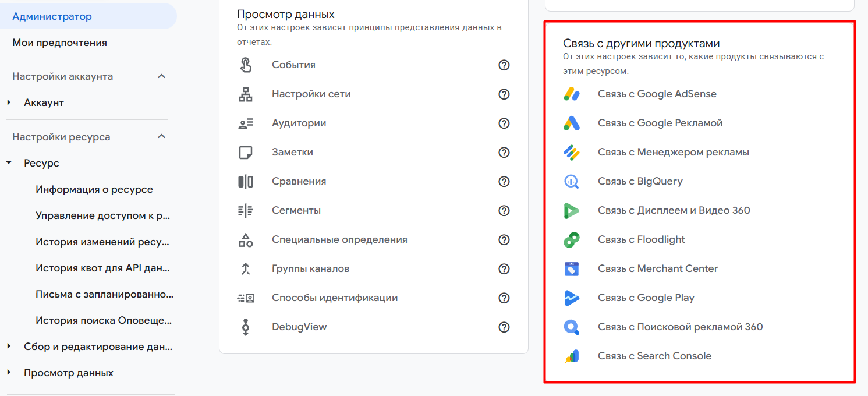Click the Google AdSense logo icon
The image size is (868, 396).
(572, 94)
